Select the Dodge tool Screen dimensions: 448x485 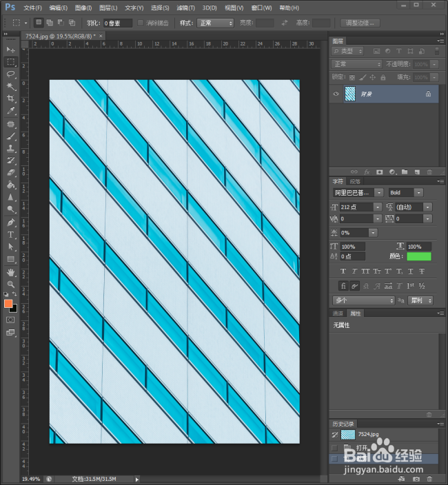tap(10, 209)
